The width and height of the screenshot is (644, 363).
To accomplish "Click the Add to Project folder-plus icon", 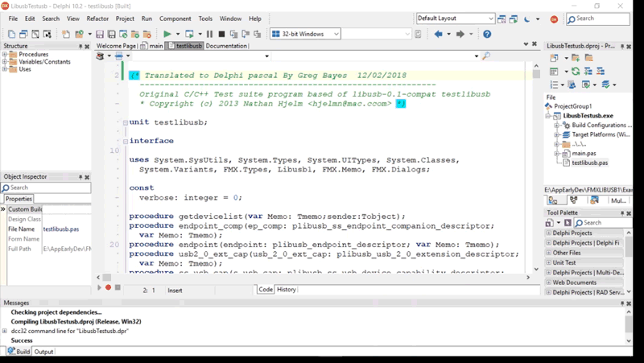I will click(576, 58).
